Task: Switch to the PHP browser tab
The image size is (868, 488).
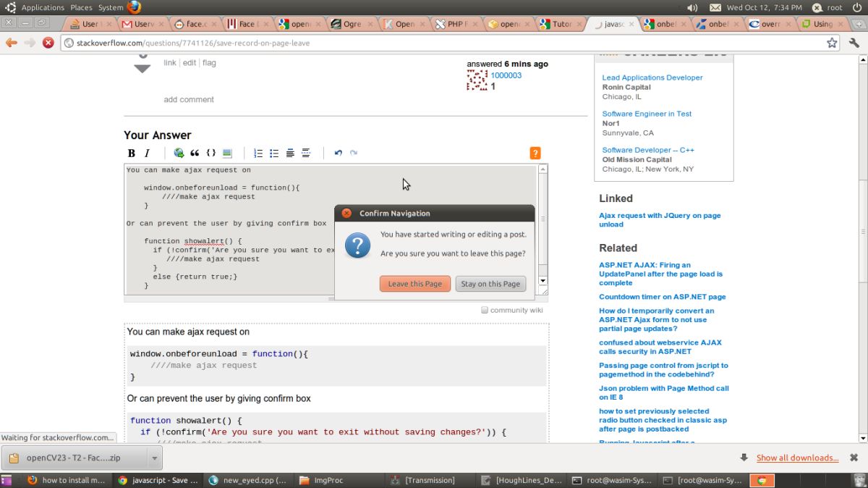Action: (x=456, y=24)
